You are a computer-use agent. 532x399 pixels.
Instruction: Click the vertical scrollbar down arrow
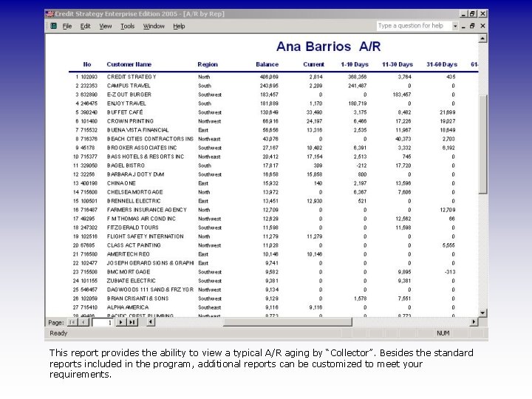click(x=482, y=313)
